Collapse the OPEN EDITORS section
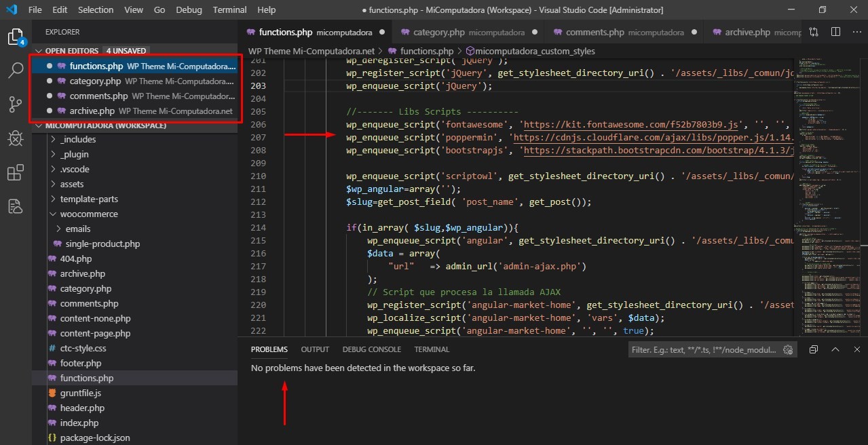Image resolution: width=868 pixels, height=445 pixels. [x=39, y=51]
